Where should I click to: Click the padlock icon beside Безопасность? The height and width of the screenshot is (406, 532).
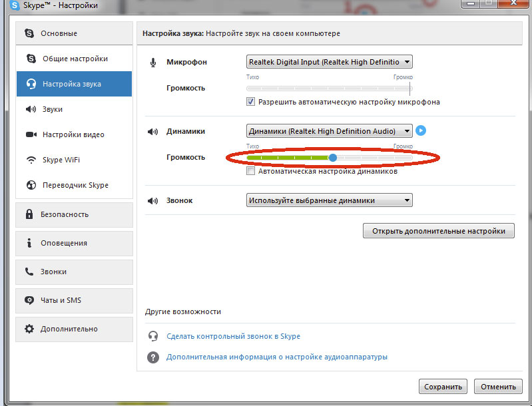click(x=29, y=214)
